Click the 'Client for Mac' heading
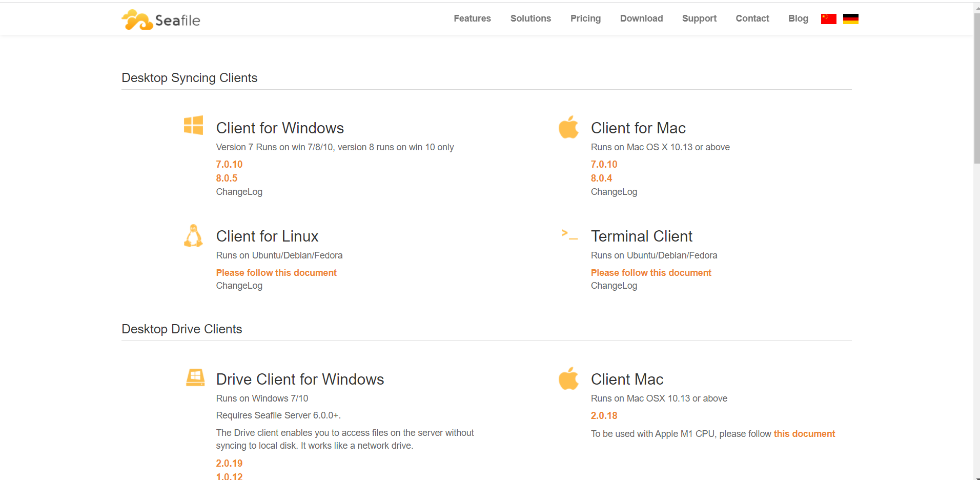Viewport: 980px width, 480px height. click(638, 128)
